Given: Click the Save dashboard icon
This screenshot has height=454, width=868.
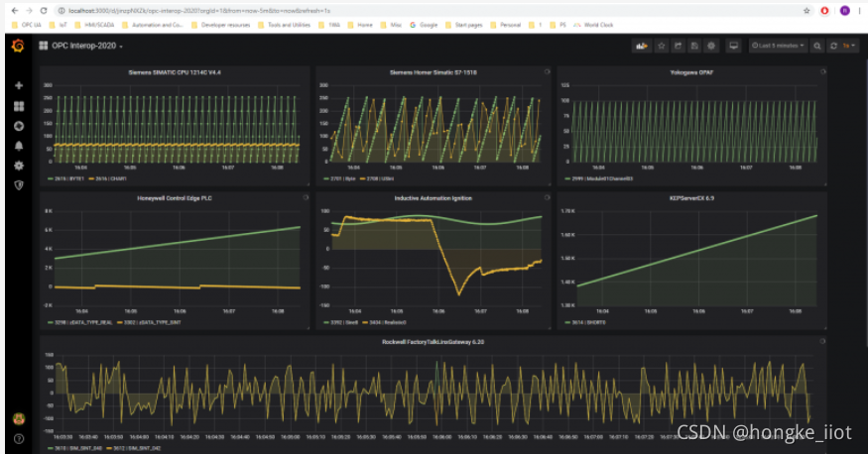Looking at the screenshot, I should pos(694,46).
